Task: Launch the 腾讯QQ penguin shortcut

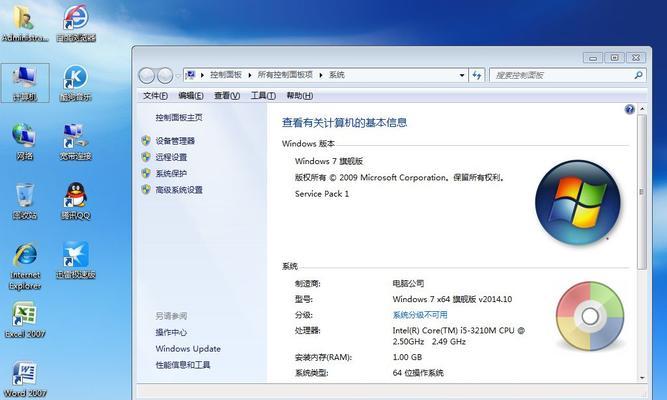Action: click(76, 201)
